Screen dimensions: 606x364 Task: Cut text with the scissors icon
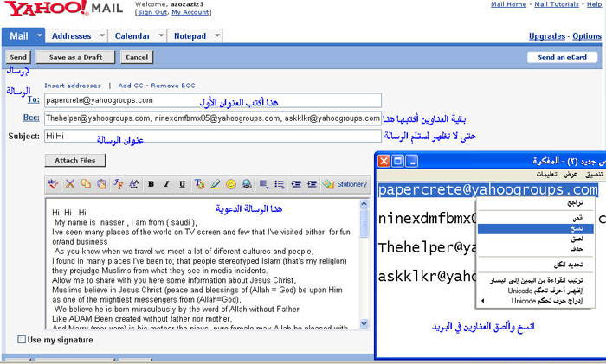click(x=70, y=184)
